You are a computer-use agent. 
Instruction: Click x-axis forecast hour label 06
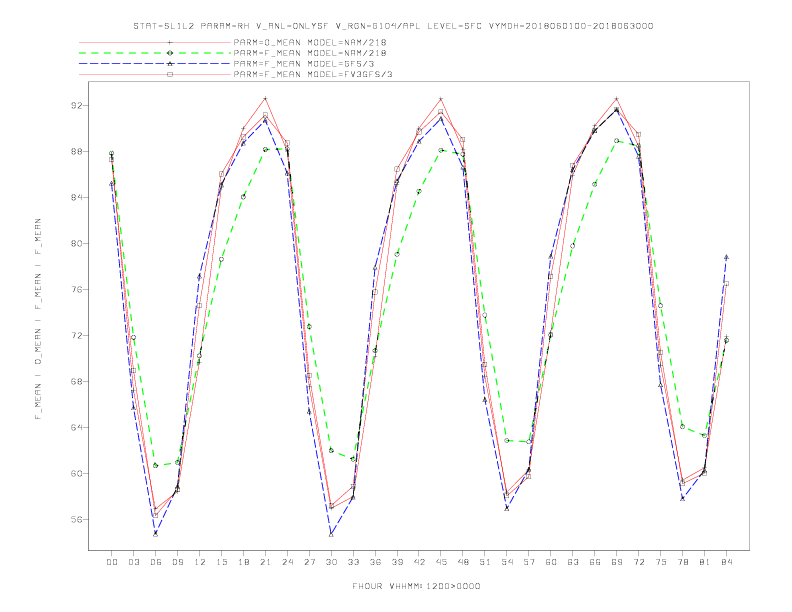coord(156,562)
